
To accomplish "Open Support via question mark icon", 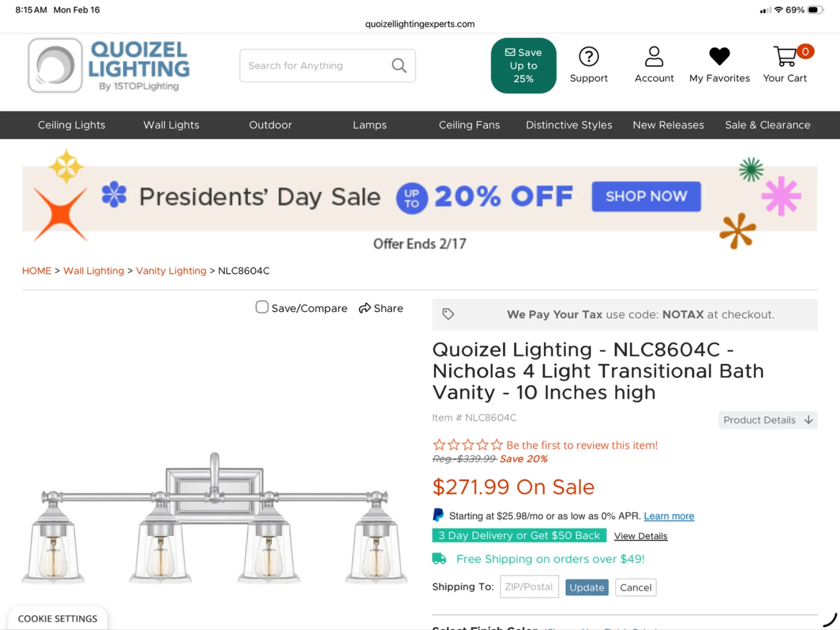I will pos(589,57).
